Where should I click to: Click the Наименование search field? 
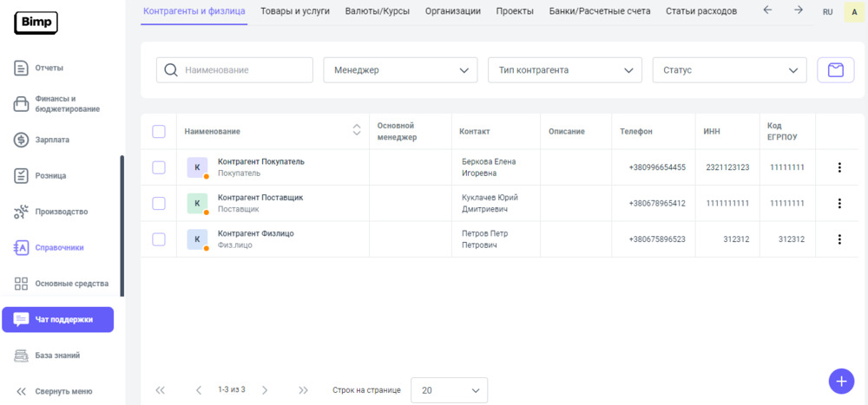(243, 70)
